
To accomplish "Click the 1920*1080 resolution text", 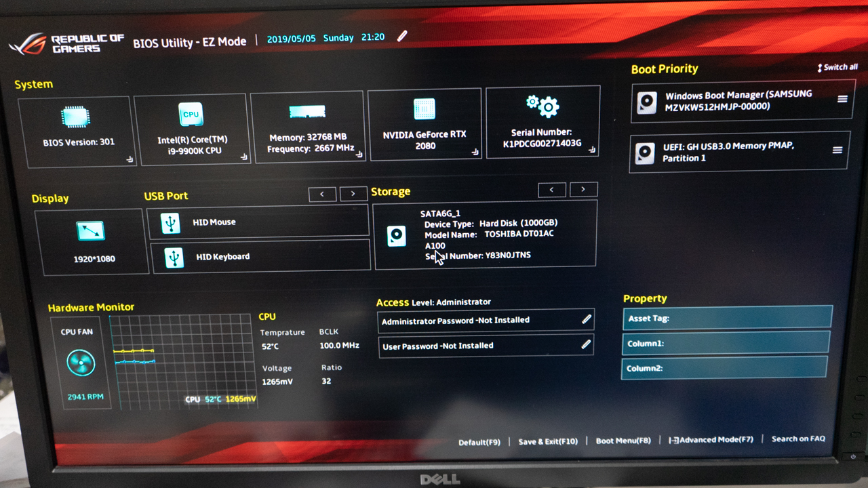I will 94,259.
